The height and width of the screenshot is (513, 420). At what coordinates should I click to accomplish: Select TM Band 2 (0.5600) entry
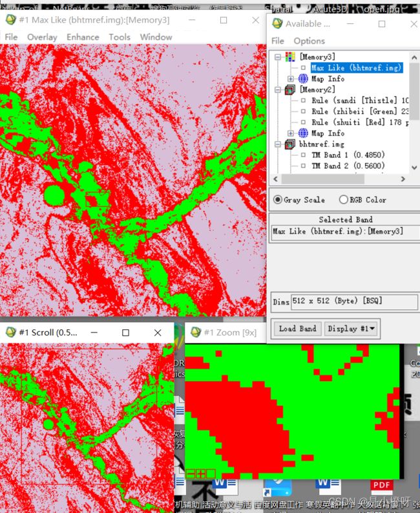coord(348,166)
